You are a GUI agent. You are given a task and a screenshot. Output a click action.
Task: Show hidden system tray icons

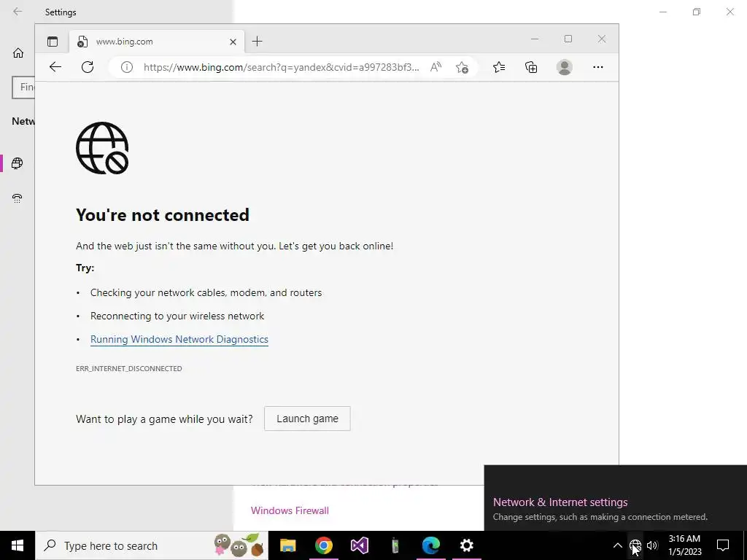click(x=617, y=545)
